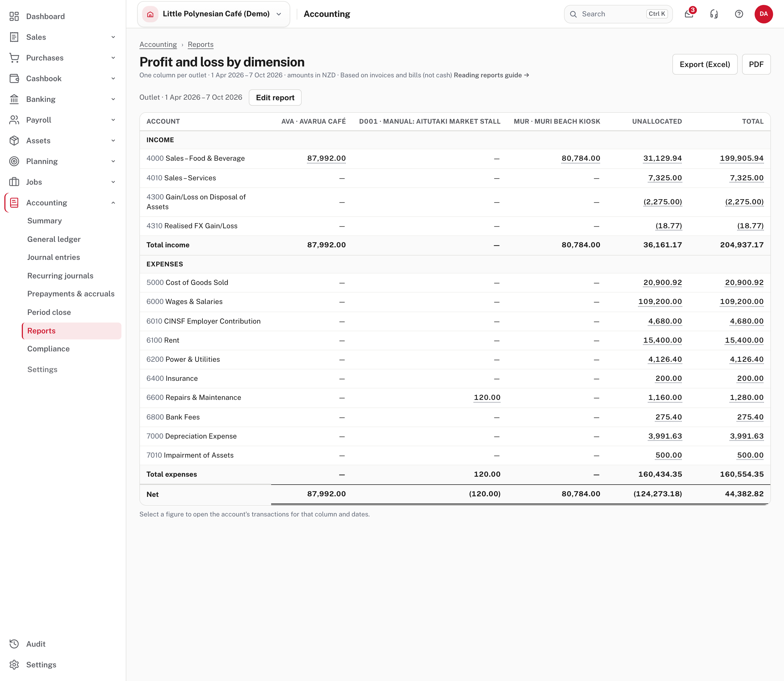Click the Jobs briefcase icon

tap(14, 182)
